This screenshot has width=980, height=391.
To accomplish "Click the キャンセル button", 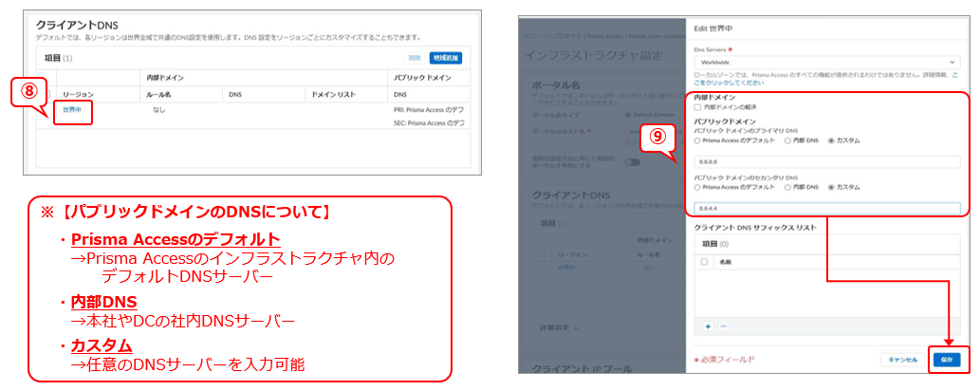I will tap(902, 360).
